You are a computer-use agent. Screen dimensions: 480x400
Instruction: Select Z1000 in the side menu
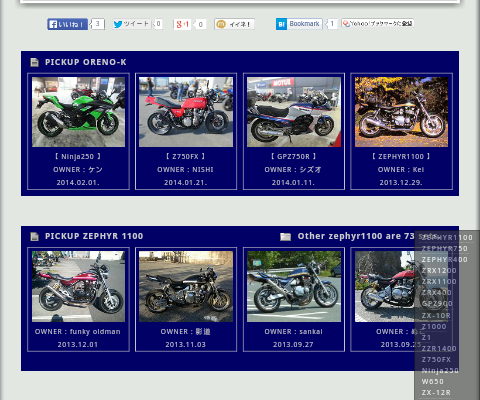click(434, 326)
